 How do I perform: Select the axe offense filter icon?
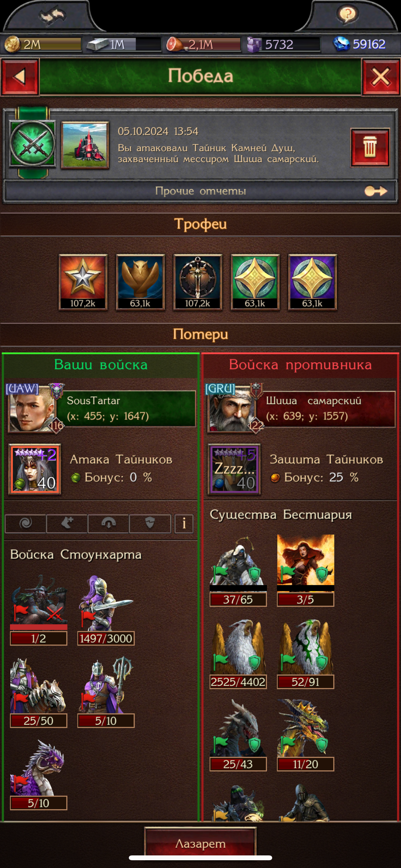click(x=67, y=524)
